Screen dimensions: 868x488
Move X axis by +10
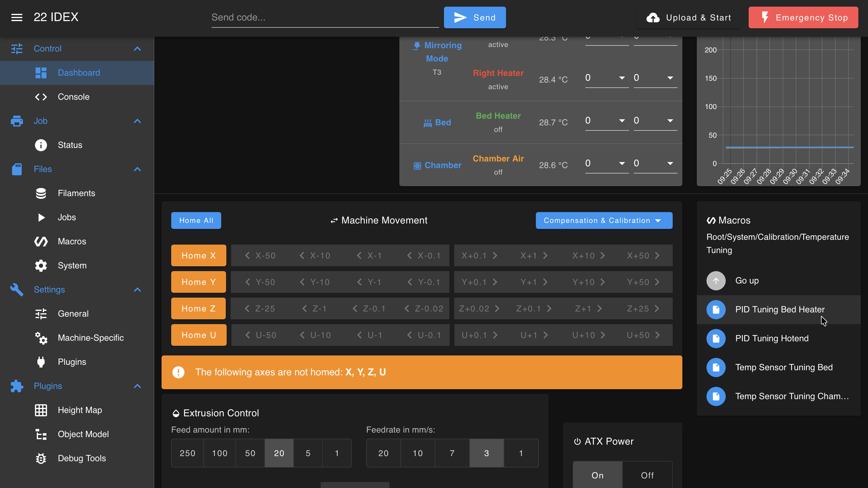(x=588, y=256)
